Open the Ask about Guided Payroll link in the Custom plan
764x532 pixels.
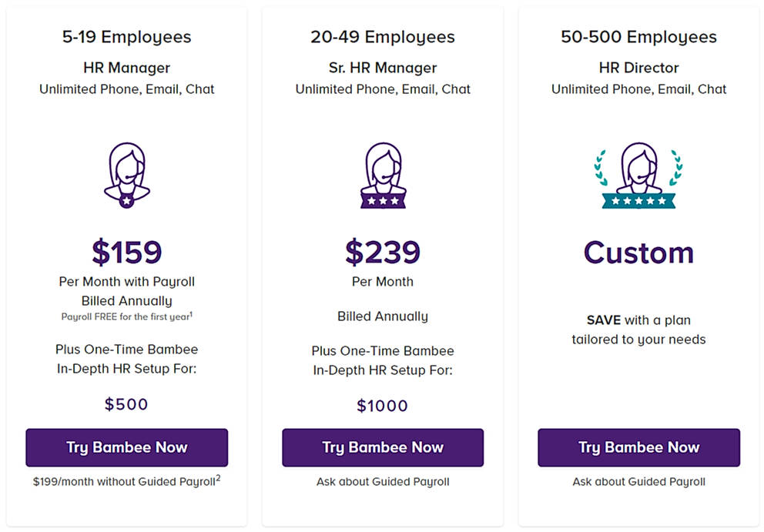tap(638, 481)
